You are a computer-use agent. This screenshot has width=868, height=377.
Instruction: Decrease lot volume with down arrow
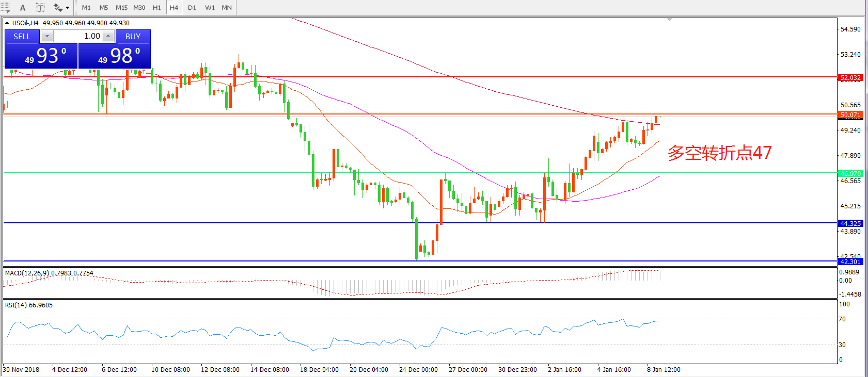[47, 36]
